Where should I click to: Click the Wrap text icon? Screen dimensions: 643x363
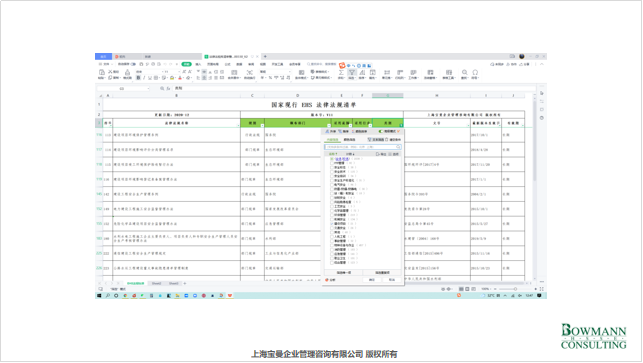[250, 72]
